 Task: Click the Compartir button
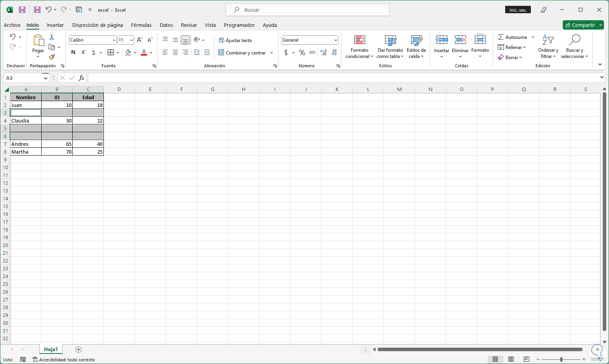[x=580, y=25]
